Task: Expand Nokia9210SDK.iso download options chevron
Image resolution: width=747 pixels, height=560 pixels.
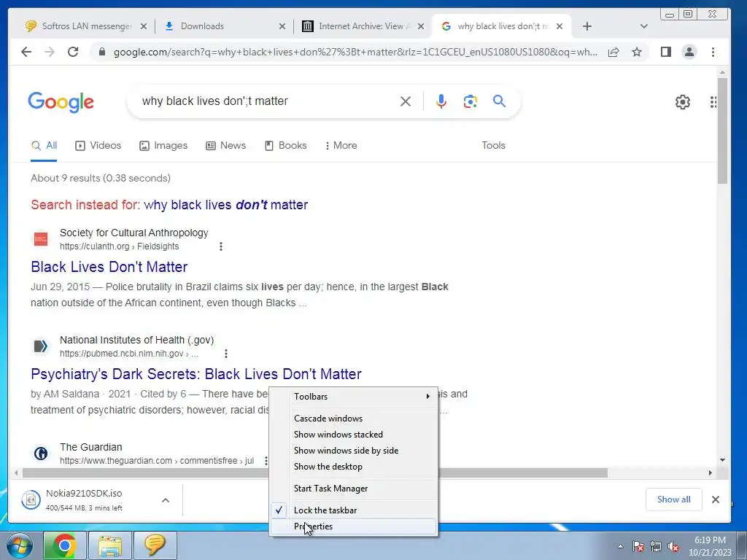Action: [x=166, y=500]
